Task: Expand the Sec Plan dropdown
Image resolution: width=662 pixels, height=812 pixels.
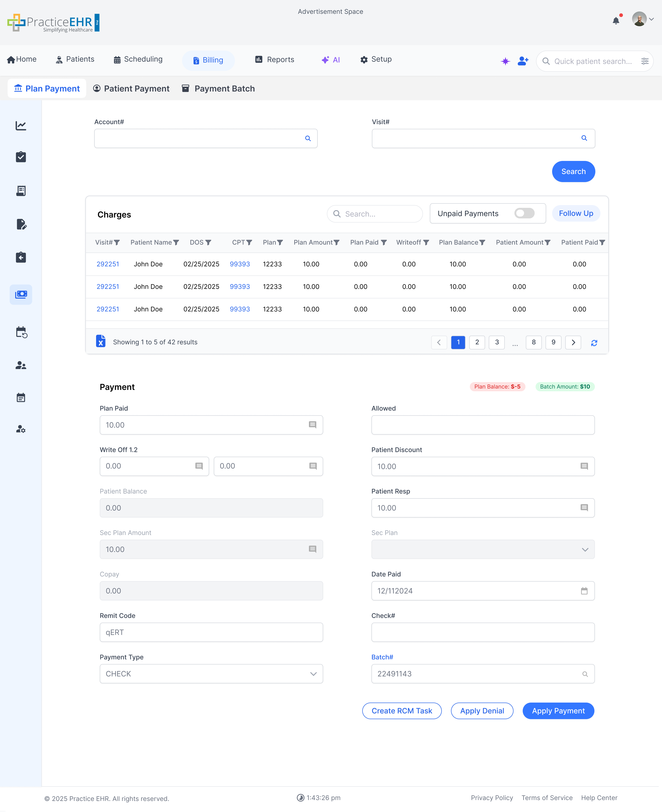Action: (x=483, y=549)
